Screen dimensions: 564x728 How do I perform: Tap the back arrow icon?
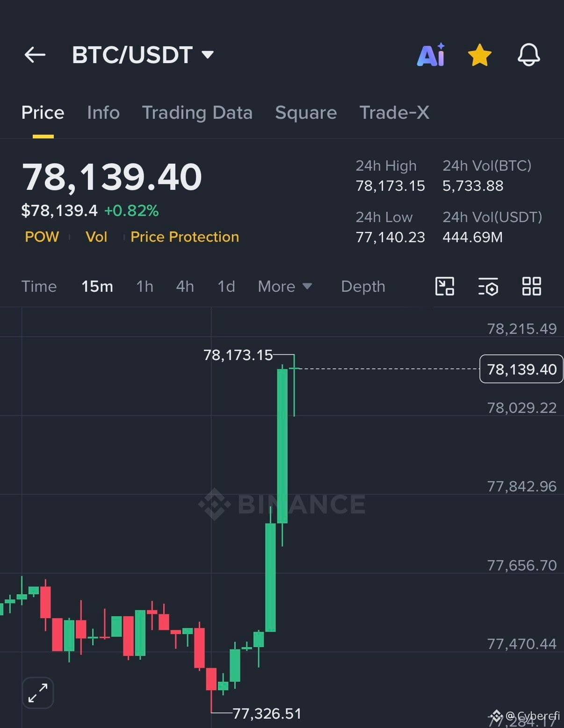click(x=35, y=55)
